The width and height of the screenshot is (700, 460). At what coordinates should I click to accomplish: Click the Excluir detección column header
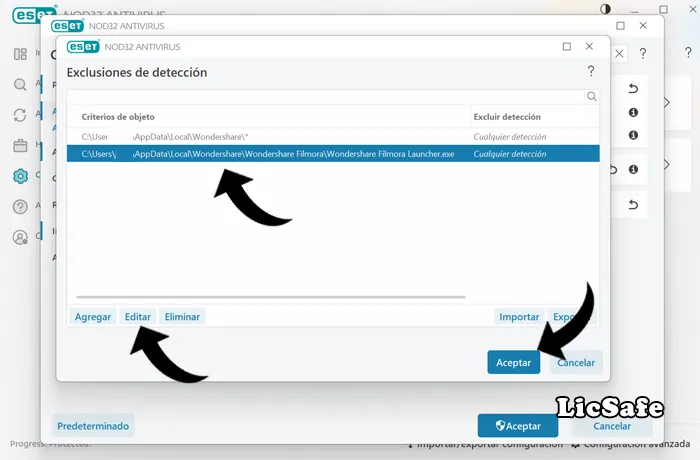507,117
